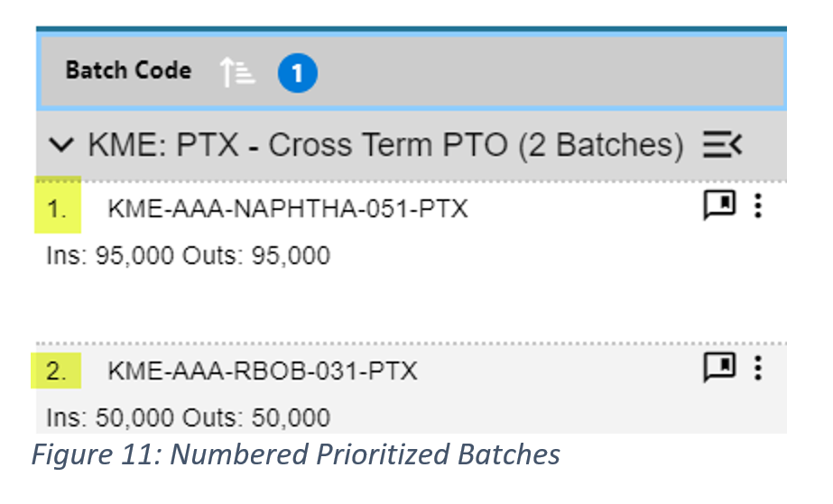Viewport: 833px width, 504px height.
Task: Click the ascending sort icon beside Batch Code
Action: [x=239, y=72]
